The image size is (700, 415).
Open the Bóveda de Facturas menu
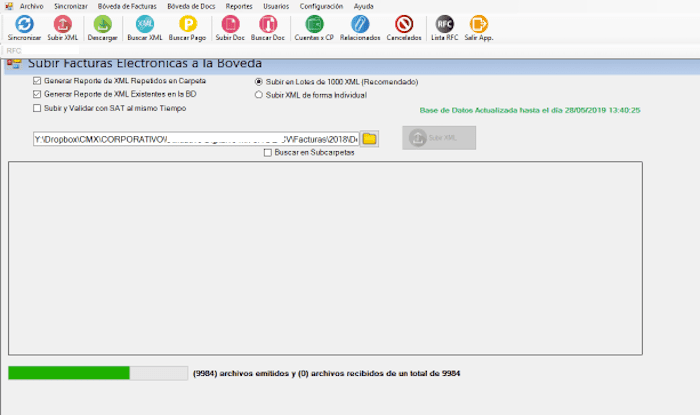[x=127, y=6]
